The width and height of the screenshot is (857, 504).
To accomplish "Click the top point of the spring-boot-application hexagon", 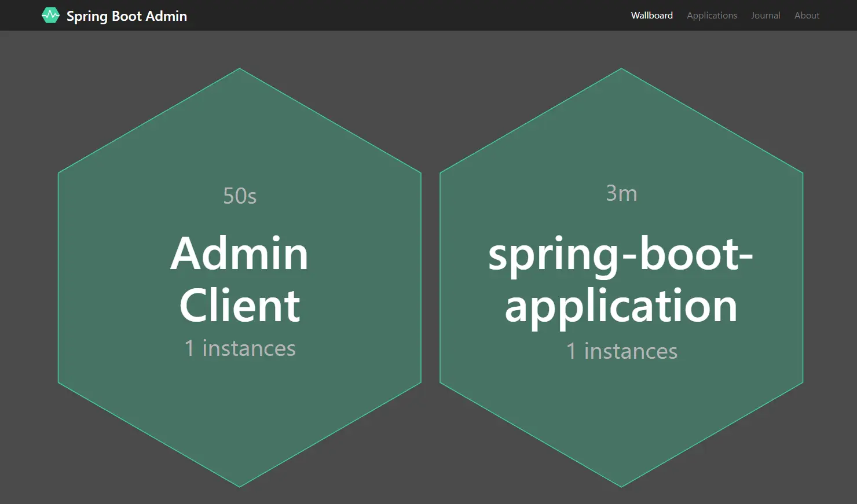I will click(x=621, y=69).
